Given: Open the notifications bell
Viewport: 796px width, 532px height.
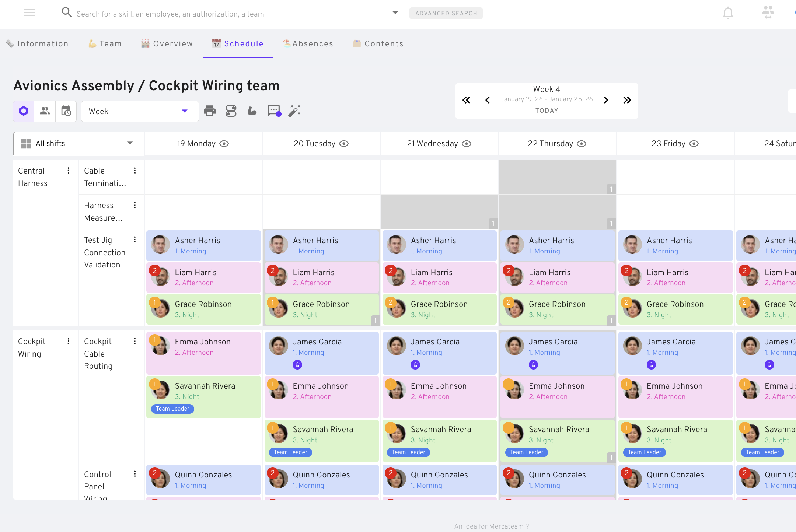Looking at the screenshot, I should 728,13.
